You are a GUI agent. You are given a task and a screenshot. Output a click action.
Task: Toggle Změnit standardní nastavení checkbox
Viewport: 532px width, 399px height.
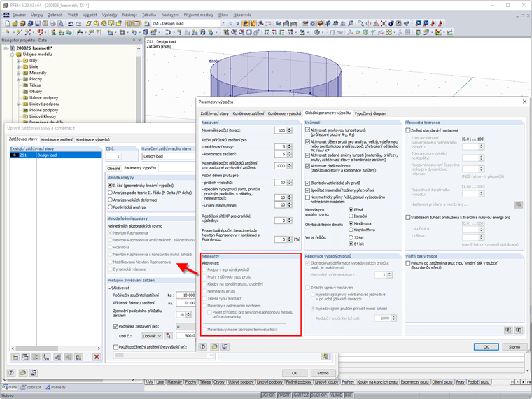[x=408, y=130]
